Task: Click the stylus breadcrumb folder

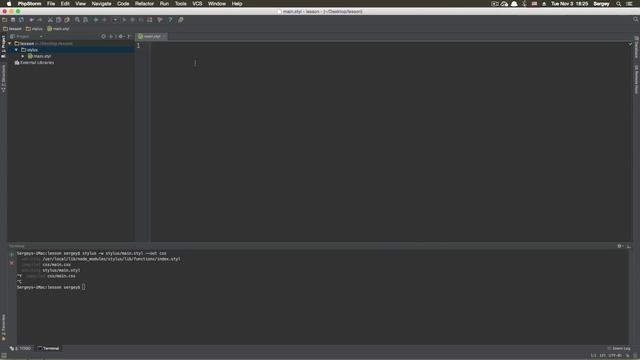Action: [34, 29]
